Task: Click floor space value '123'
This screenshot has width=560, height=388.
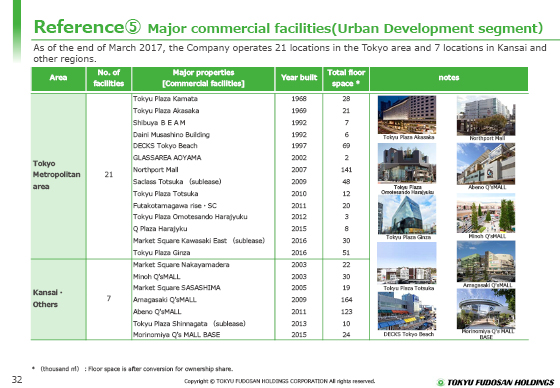Action: pyautogui.click(x=346, y=312)
